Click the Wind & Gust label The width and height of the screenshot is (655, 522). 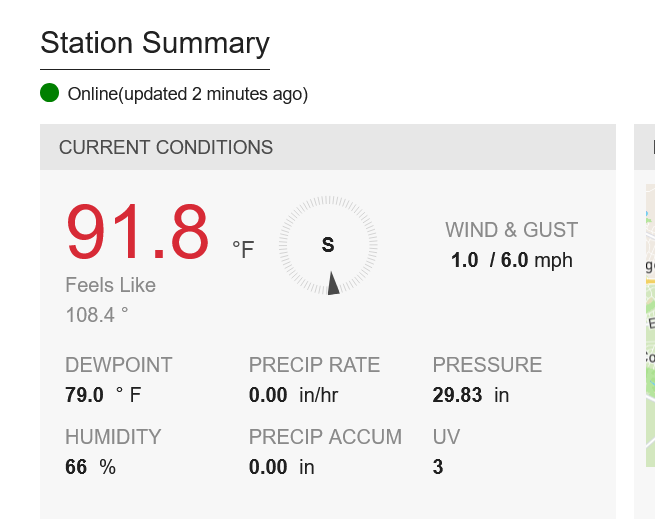pyautogui.click(x=511, y=230)
